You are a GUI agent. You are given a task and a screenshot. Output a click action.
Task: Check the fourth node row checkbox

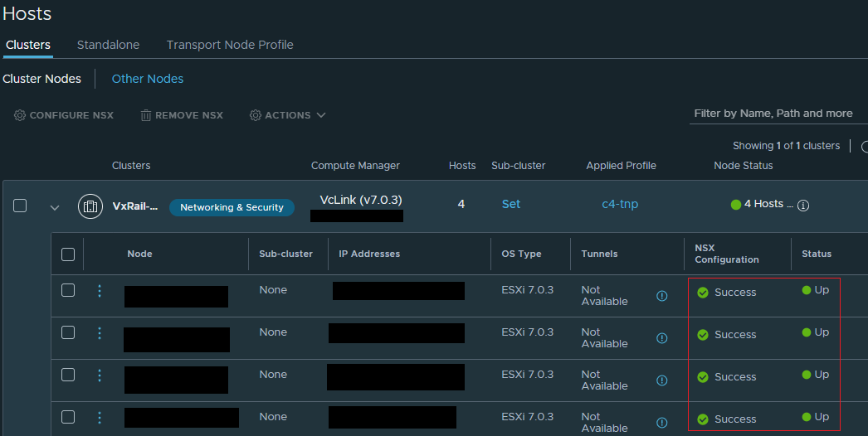pos(68,417)
